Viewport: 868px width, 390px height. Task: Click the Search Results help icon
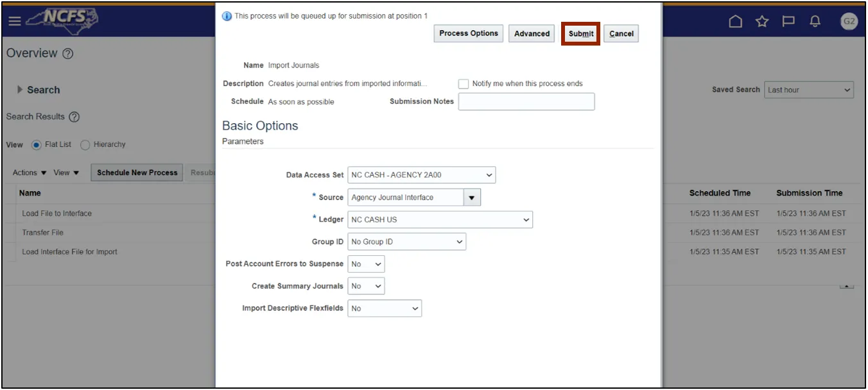74,117
